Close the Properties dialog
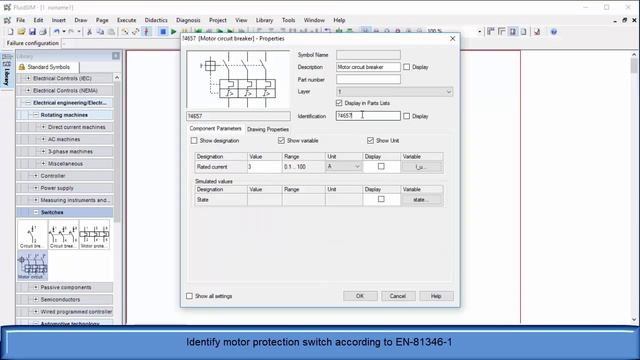Viewport: 640px width, 360px height. pyautogui.click(x=452, y=38)
